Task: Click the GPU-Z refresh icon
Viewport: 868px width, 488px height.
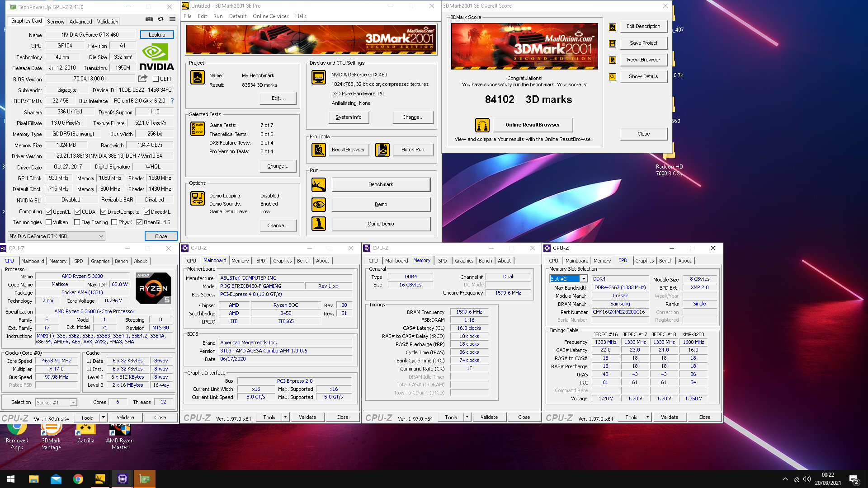Action: 160,19
